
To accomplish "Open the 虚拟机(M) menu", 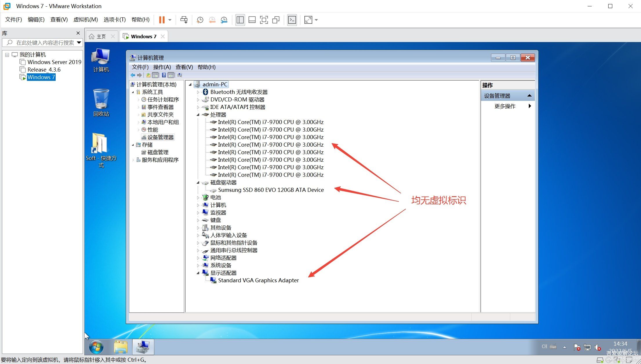I will [85, 19].
